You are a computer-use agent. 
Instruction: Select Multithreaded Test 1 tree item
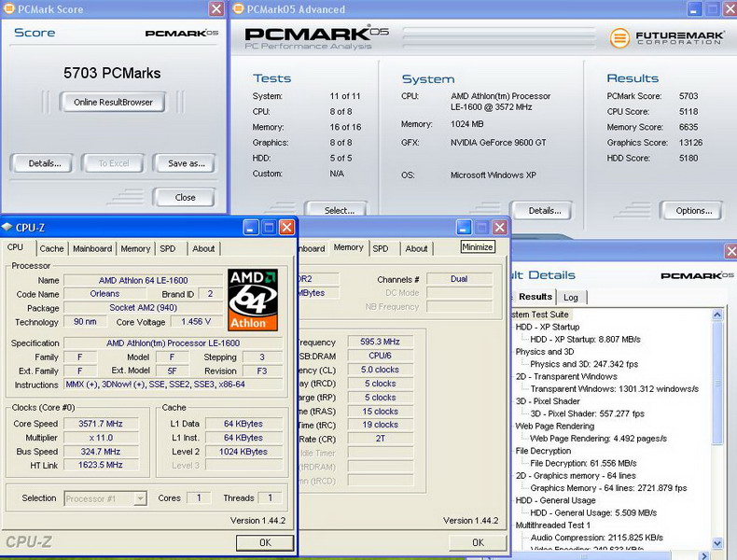point(552,525)
